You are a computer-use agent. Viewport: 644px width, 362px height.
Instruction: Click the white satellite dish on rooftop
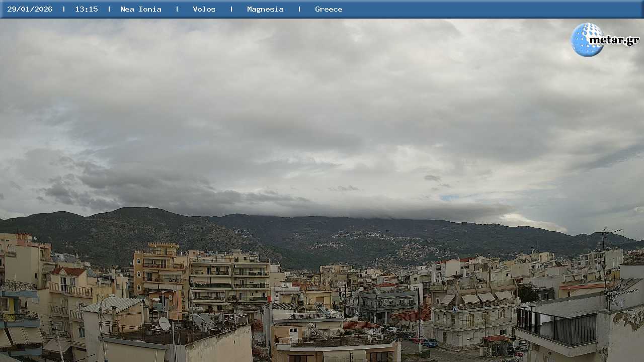pyautogui.click(x=164, y=323)
